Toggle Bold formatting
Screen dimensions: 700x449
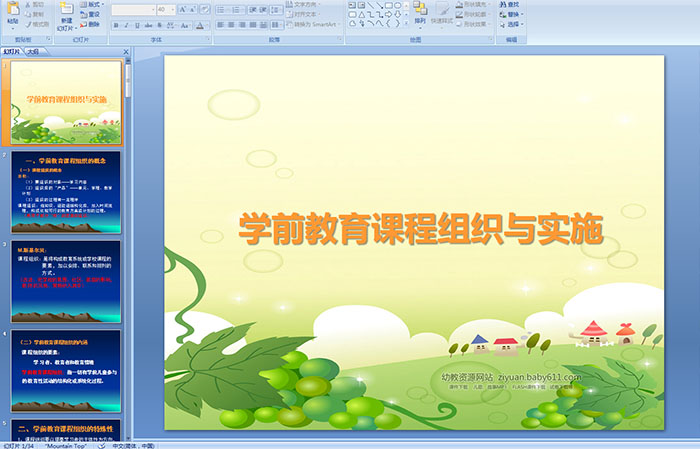point(116,25)
